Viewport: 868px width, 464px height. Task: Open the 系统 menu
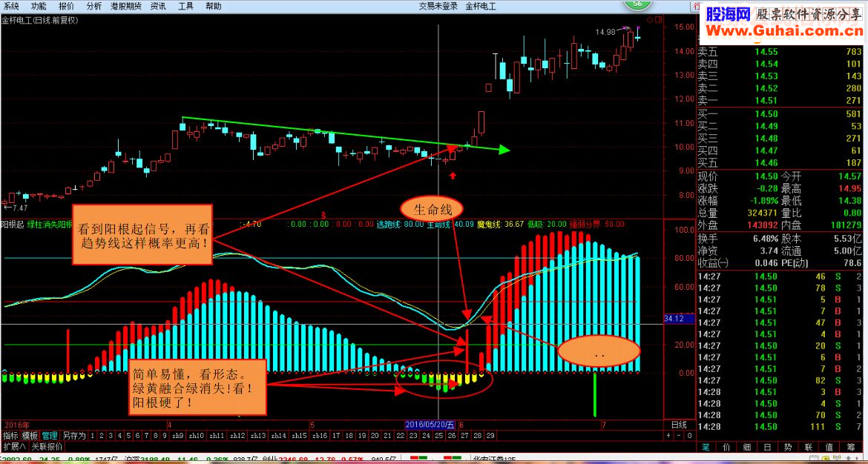tap(10, 6)
